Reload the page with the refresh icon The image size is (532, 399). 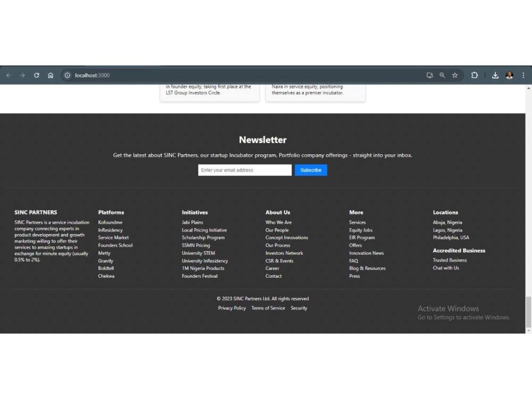[37, 76]
